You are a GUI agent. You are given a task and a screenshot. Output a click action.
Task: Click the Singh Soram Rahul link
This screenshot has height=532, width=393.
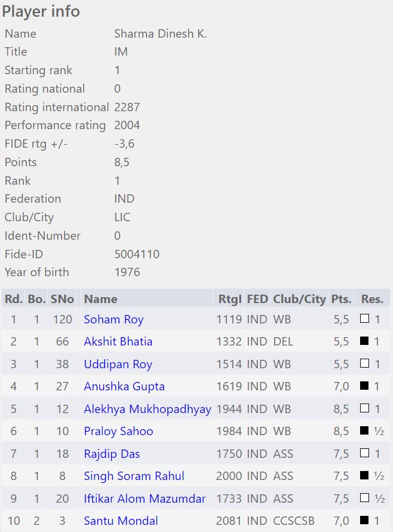(134, 476)
